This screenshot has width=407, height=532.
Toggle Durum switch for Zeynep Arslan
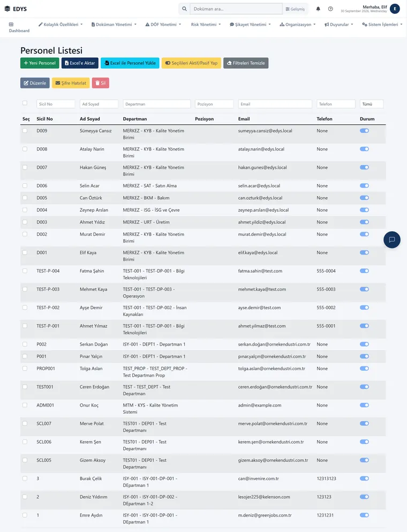364,210
